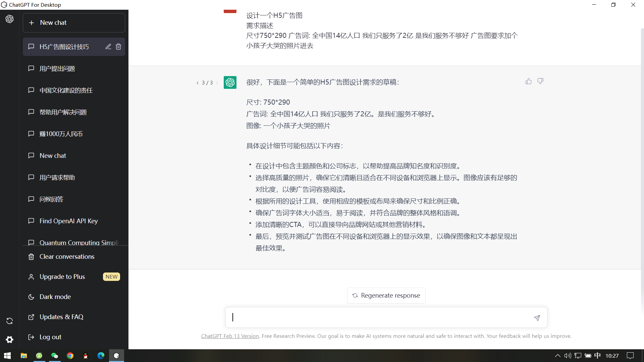The width and height of the screenshot is (644, 362).
Task: Open the Find OpenAI API Key conversation
Action: [x=68, y=221]
